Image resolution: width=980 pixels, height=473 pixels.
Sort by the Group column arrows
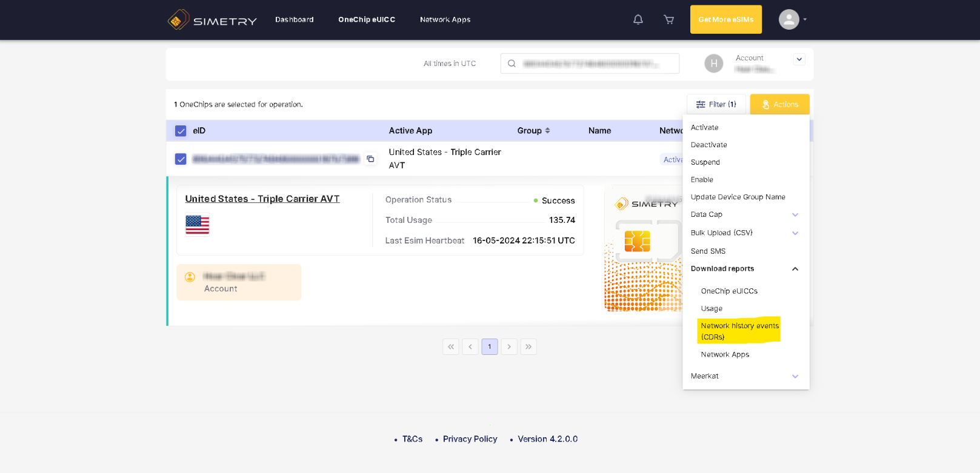coord(547,130)
